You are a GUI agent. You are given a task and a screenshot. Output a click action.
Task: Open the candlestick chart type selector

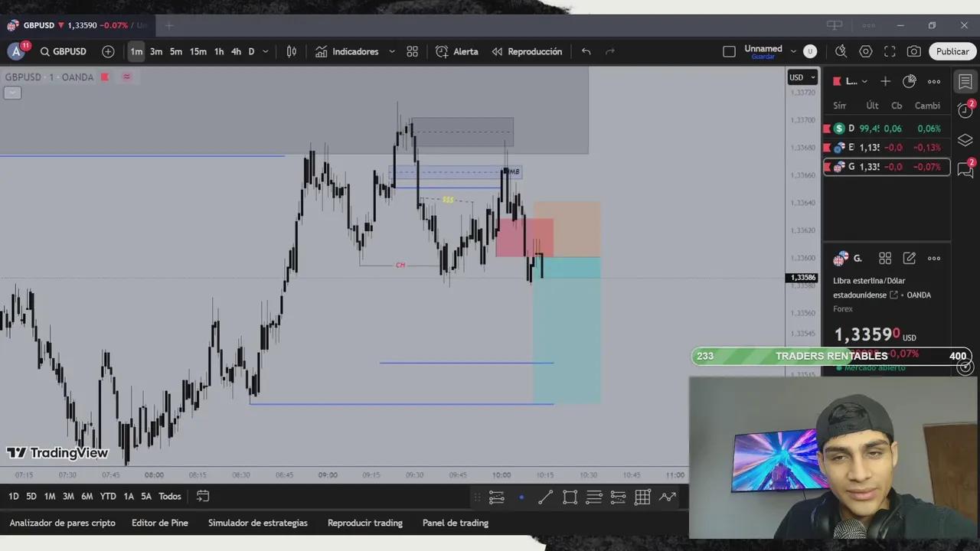(292, 51)
